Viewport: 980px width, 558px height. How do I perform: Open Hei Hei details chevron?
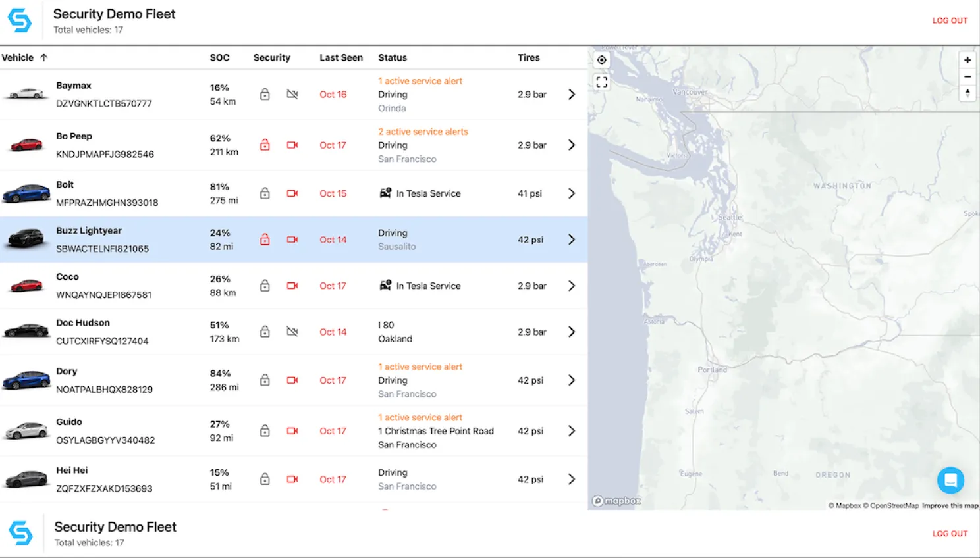point(572,479)
